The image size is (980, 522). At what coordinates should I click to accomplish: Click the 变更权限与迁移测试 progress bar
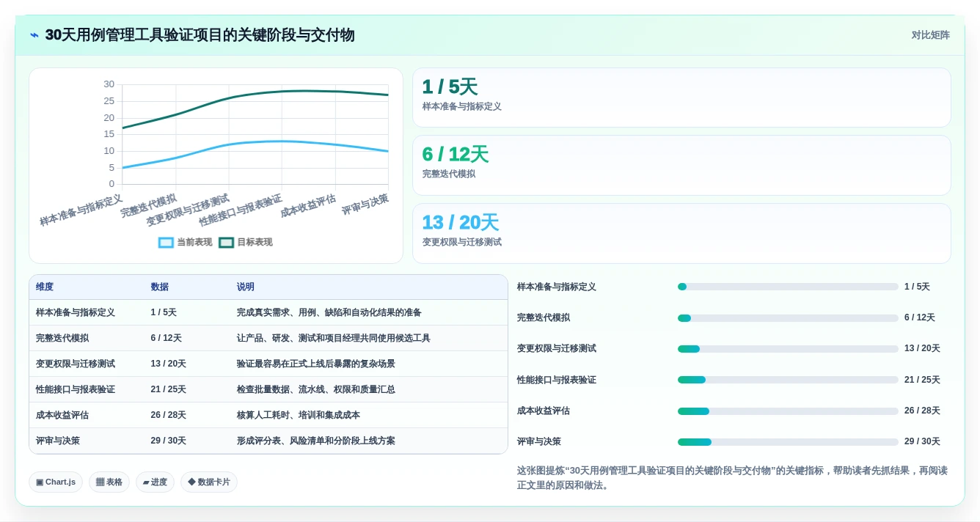(x=788, y=349)
